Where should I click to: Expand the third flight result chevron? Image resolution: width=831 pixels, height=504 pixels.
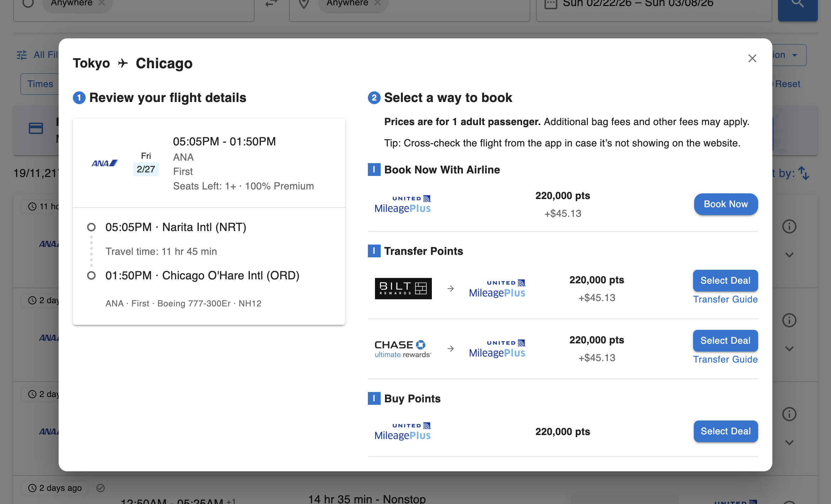(789, 443)
